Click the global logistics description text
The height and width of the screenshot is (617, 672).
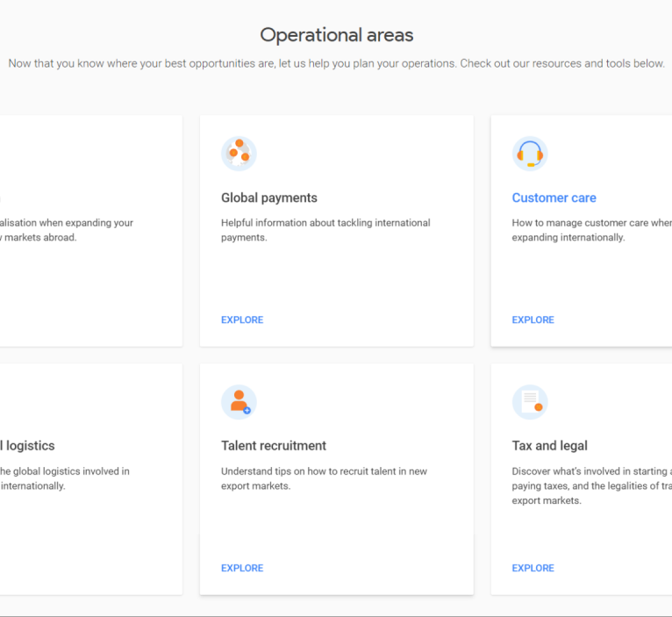click(64, 478)
